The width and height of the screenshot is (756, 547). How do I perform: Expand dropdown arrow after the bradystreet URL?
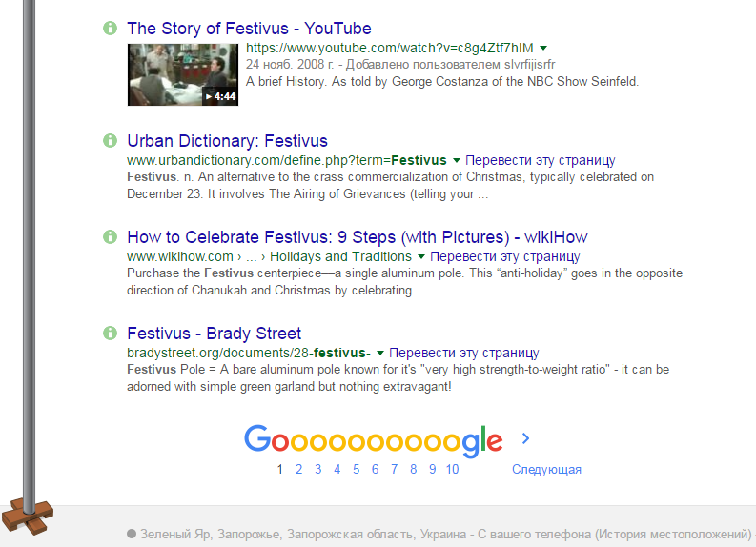coord(380,353)
